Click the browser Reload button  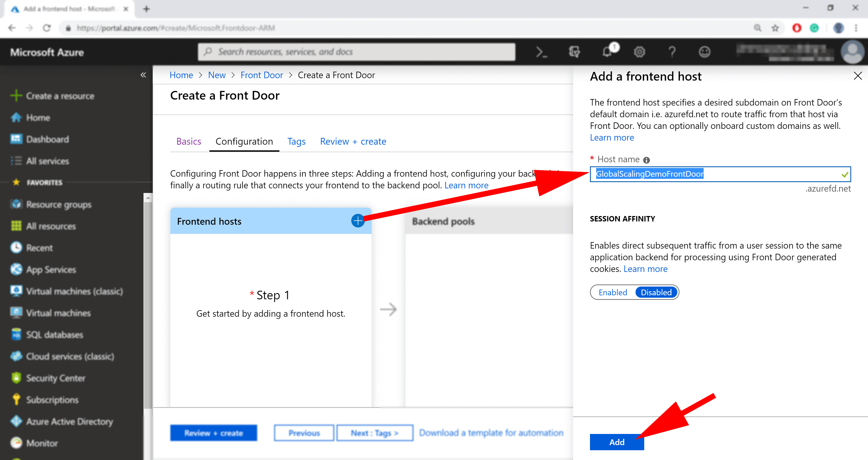[x=47, y=28]
